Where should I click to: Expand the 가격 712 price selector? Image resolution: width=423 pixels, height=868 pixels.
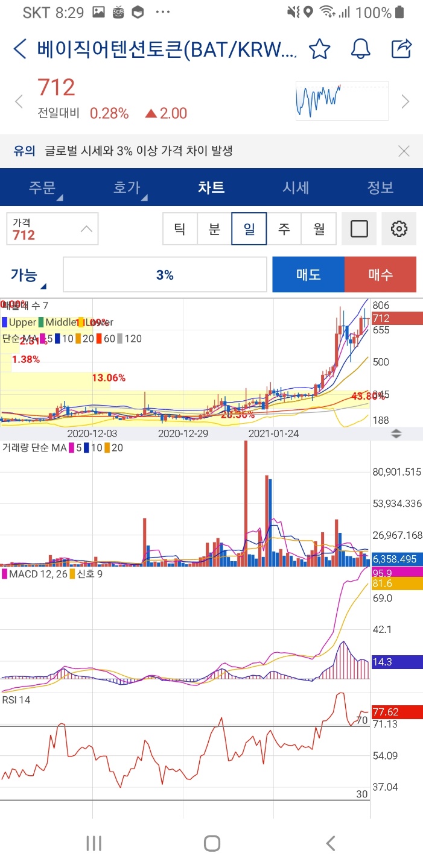tap(52, 228)
